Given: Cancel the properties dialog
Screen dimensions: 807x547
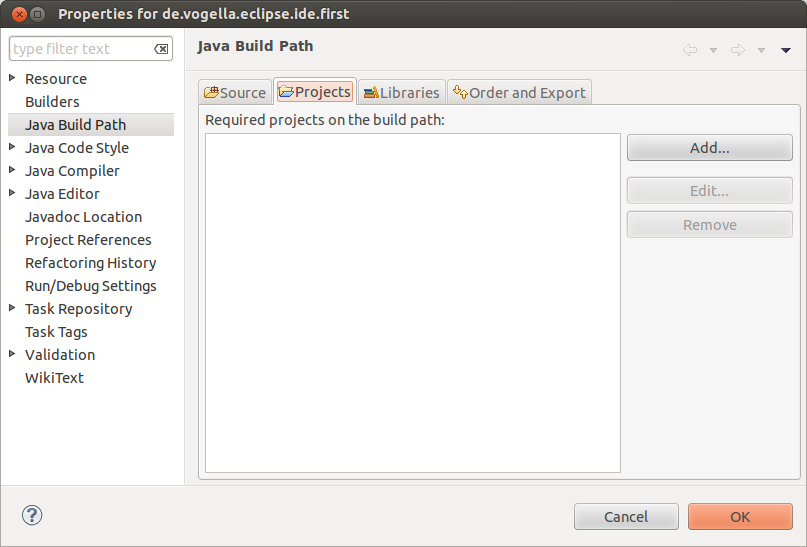Looking at the screenshot, I should click(x=626, y=517).
